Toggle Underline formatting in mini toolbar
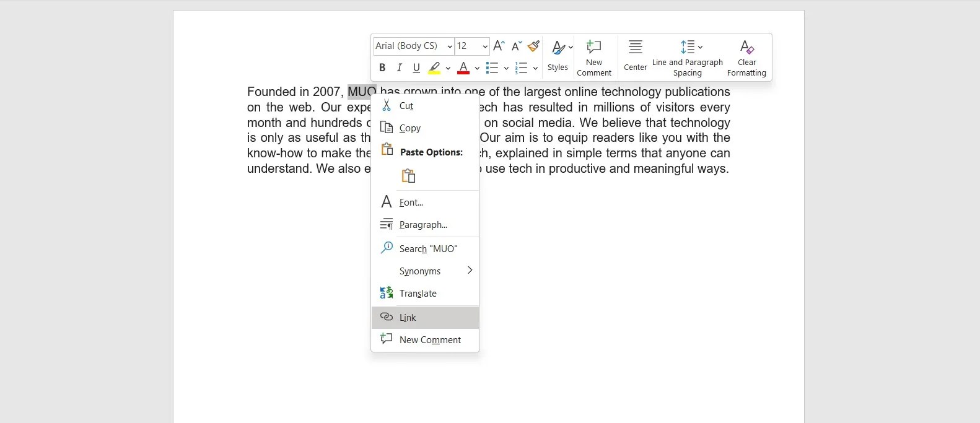The image size is (980, 423). tap(416, 68)
